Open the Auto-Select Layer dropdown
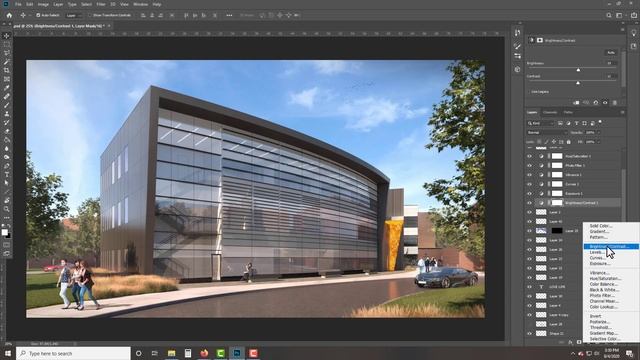The image size is (640, 360). 73,15
